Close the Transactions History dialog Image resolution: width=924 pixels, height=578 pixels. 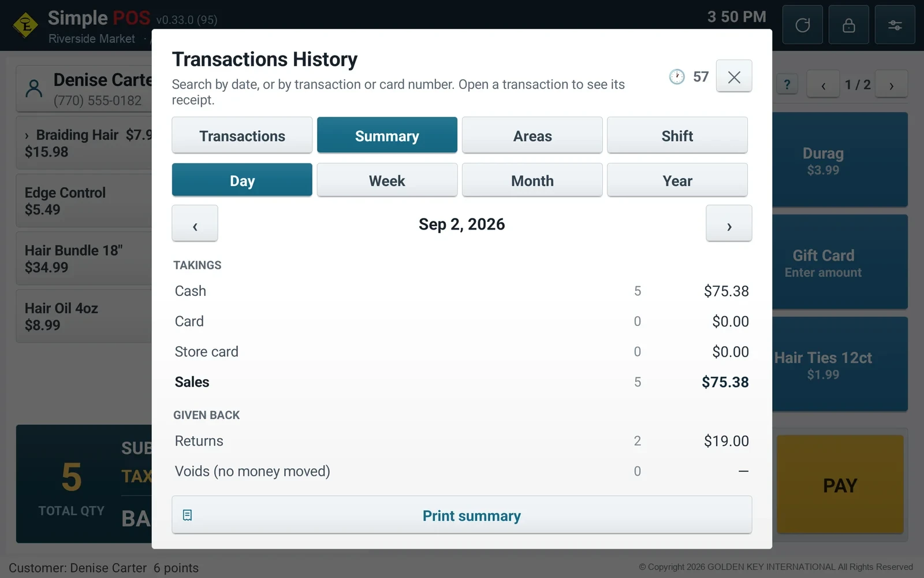[734, 76]
